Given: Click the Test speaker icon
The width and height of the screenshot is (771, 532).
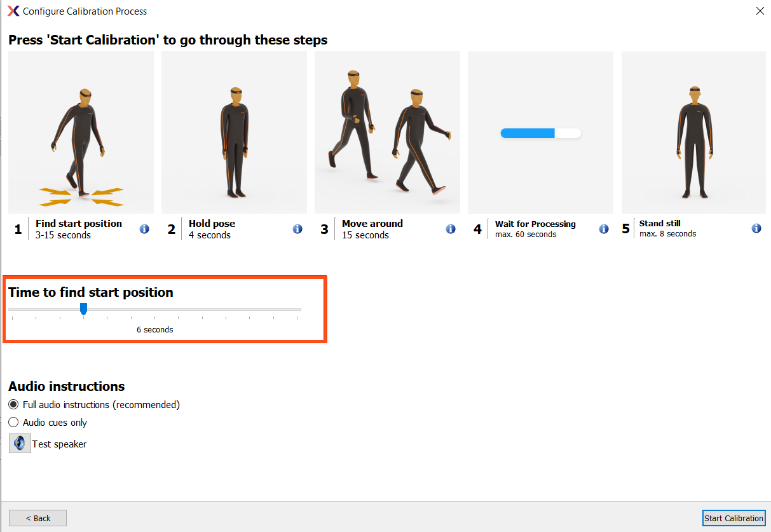Looking at the screenshot, I should [19, 443].
